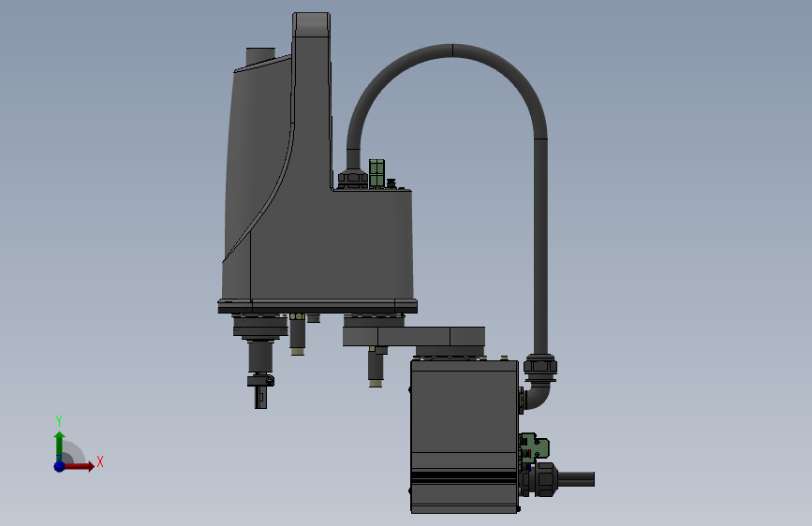The height and width of the screenshot is (526, 812).
Task: Click the green Y axis arrow of triad
Action: tap(60, 446)
